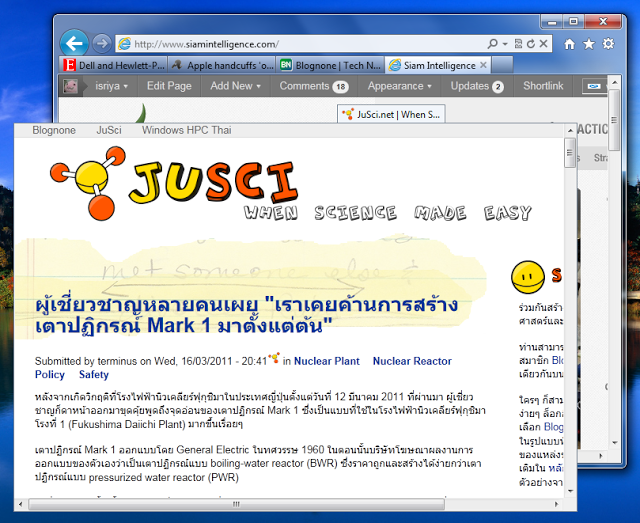
Task: Open Favorites star icon
Action: (589, 44)
